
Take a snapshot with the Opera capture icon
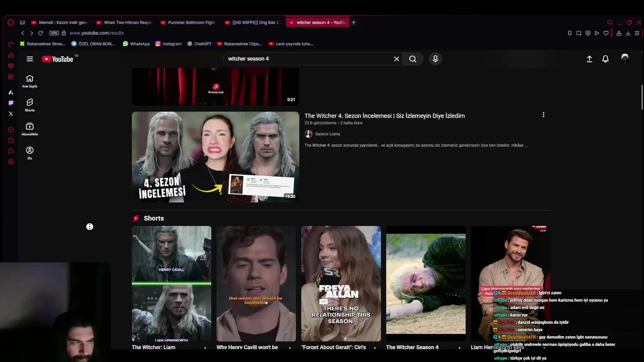(579, 33)
